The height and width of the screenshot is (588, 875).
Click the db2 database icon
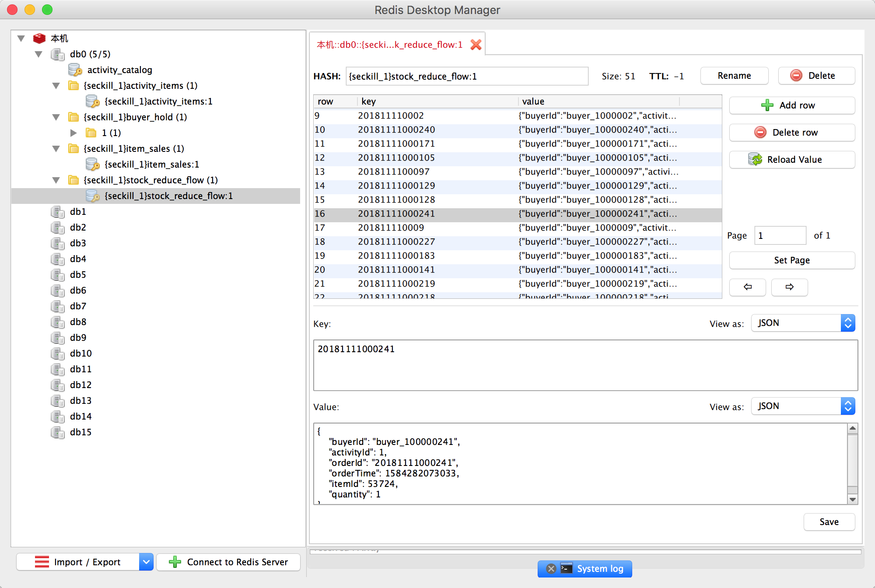tap(58, 227)
